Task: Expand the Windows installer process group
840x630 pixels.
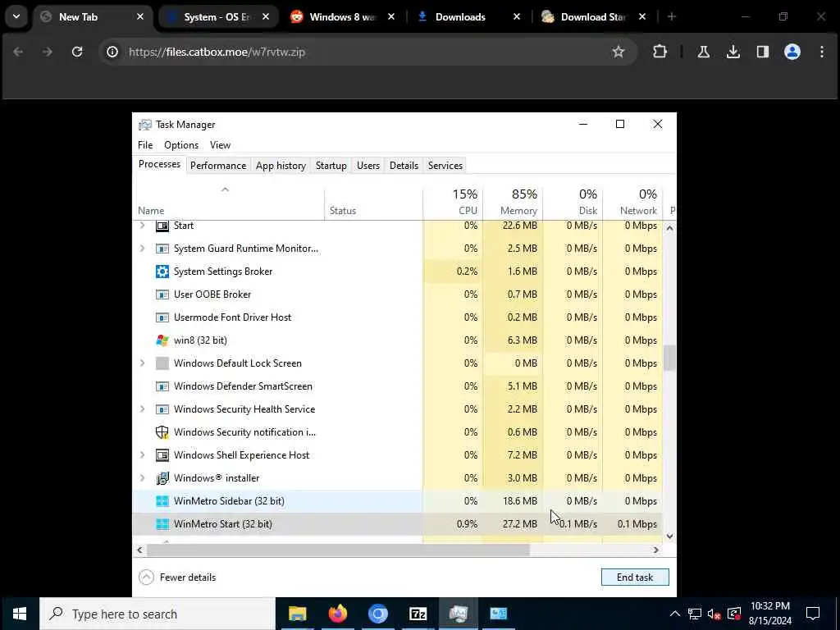Action: coord(142,478)
